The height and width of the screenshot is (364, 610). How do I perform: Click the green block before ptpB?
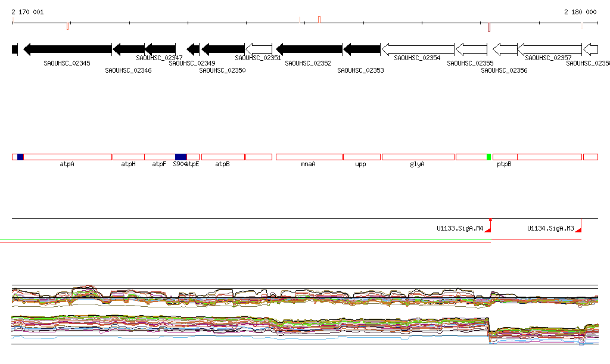[x=488, y=157]
